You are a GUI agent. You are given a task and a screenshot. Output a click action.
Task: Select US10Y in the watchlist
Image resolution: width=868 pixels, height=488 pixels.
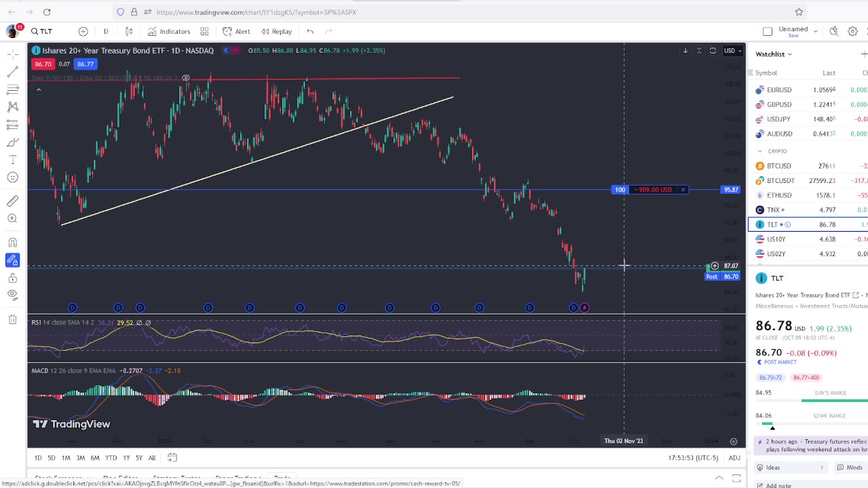click(x=808, y=239)
